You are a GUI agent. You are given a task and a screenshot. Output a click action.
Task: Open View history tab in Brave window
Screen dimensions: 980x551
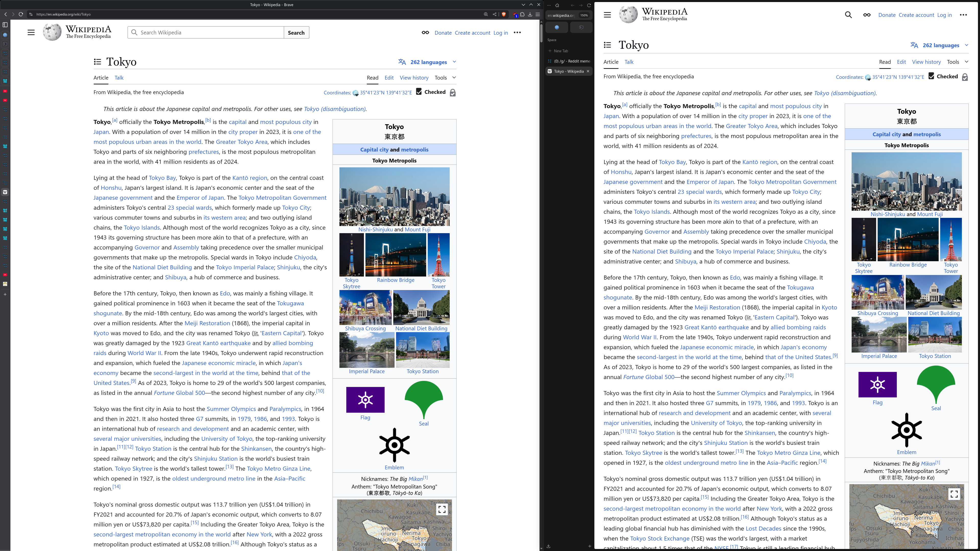click(414, 78)
